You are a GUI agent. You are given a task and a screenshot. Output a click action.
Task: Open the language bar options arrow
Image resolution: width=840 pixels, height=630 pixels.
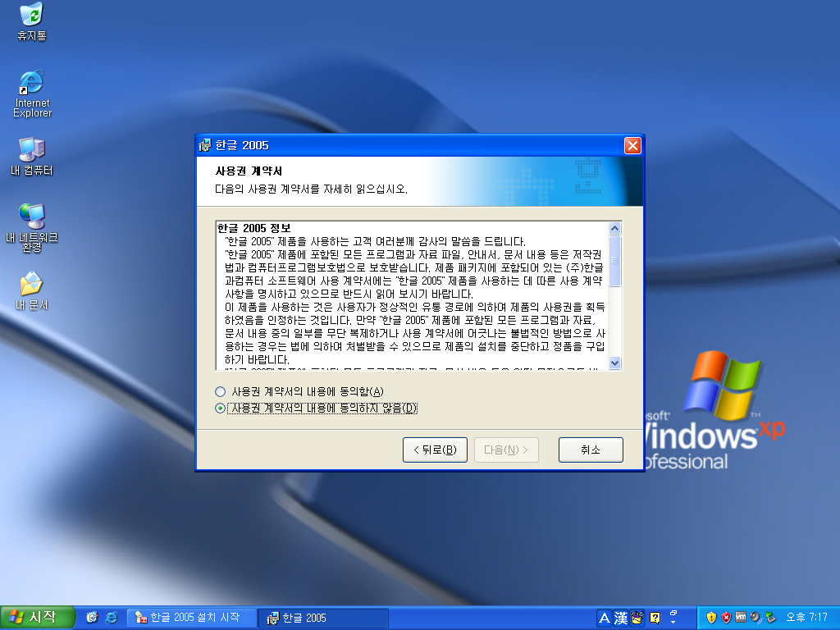tap(674, 623)
